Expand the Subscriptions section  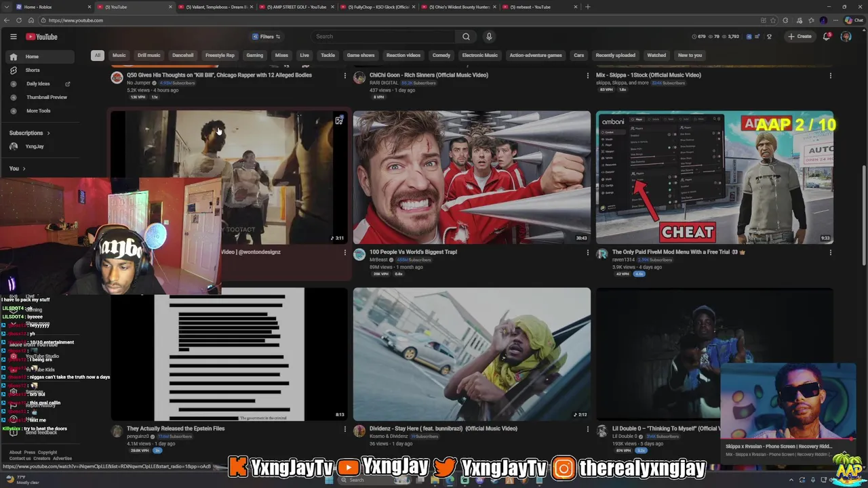point(30,133)
